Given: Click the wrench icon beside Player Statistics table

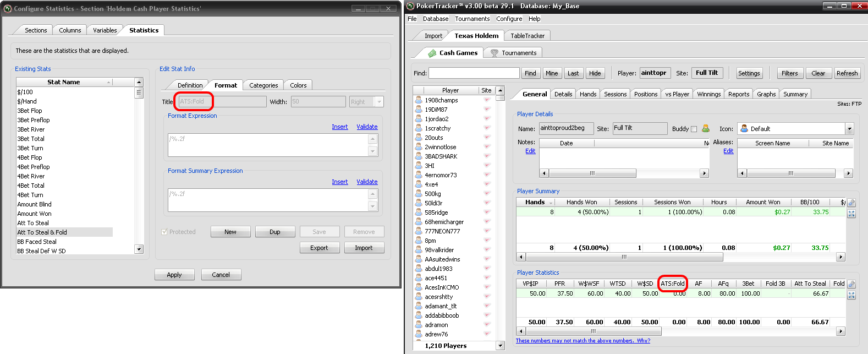Looking at the screenshot, I should [x=851, y=284].
